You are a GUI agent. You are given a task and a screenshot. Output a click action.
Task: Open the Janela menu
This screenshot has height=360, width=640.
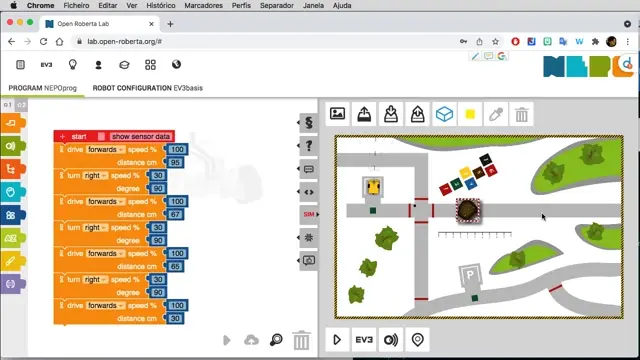[313, 5]
